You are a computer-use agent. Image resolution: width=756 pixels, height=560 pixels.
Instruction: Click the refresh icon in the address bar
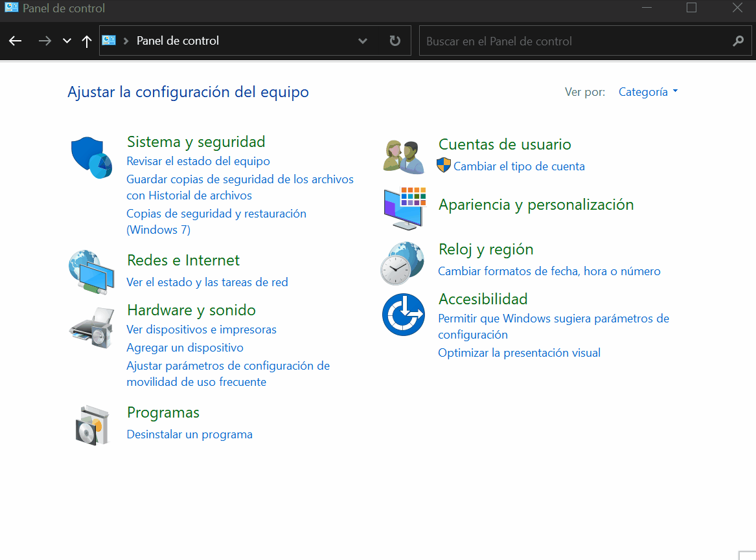tap(395, 41)
